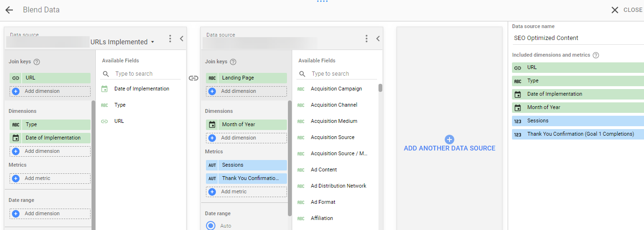Click calendar icon on Date of Implementation chip
The width and height of the screenshot is (644, 230).
click(x=16, y=138)
